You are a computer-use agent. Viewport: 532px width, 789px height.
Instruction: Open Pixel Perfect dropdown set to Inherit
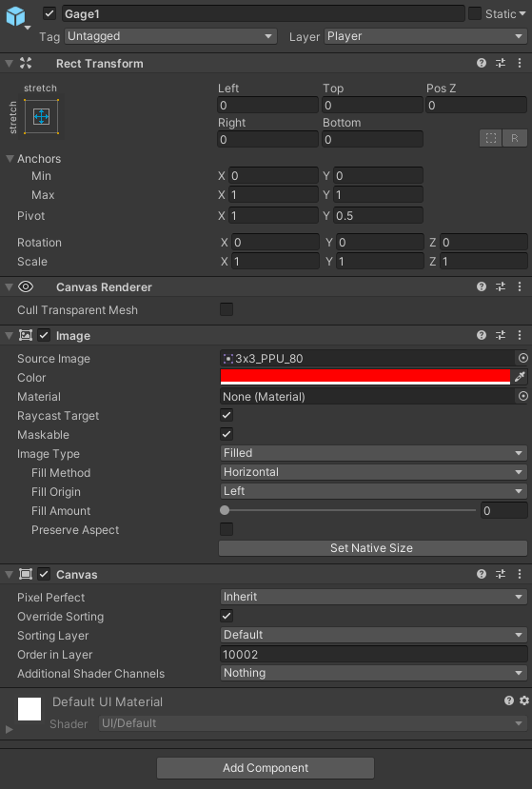point(373,597)
